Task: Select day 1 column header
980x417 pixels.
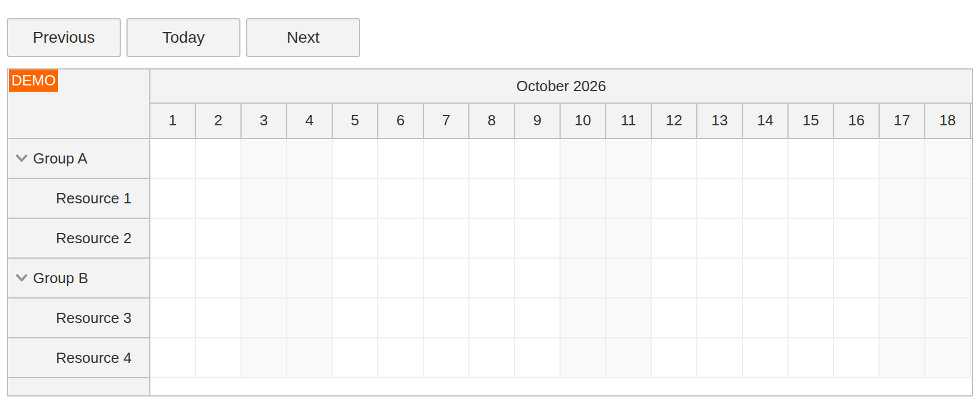Action: tap(173, 121)
